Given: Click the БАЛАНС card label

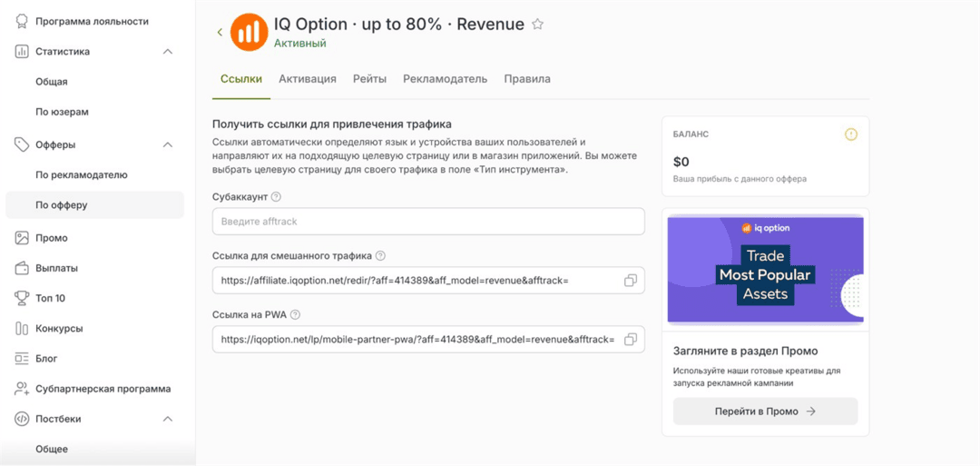Looking at the screenshot, I should coord(691,134).
